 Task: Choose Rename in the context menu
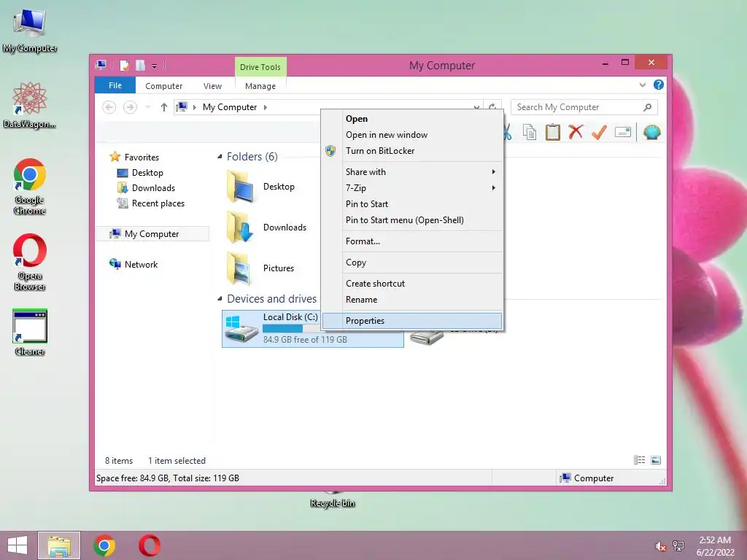pos(413,300)
